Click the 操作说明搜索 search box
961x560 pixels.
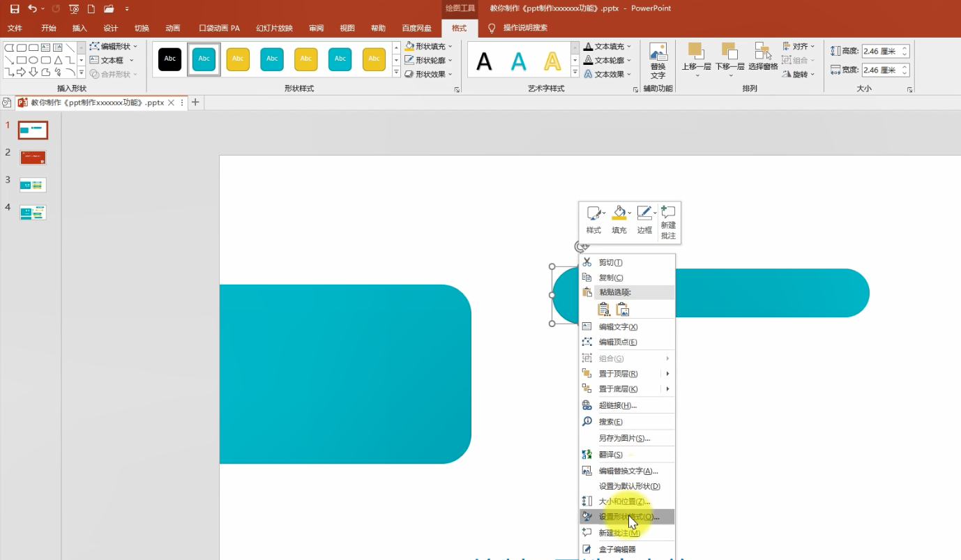click(524, 28)
